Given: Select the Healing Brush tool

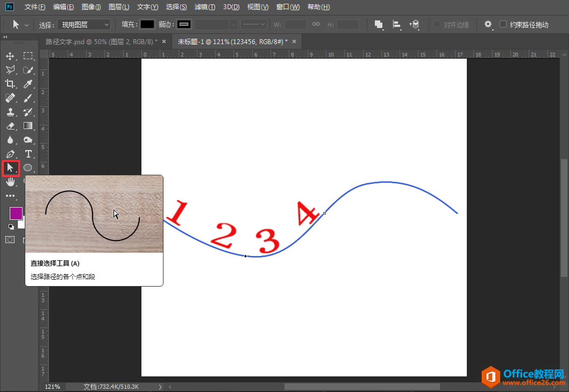Looking at the screenshot, I should 10,98.
